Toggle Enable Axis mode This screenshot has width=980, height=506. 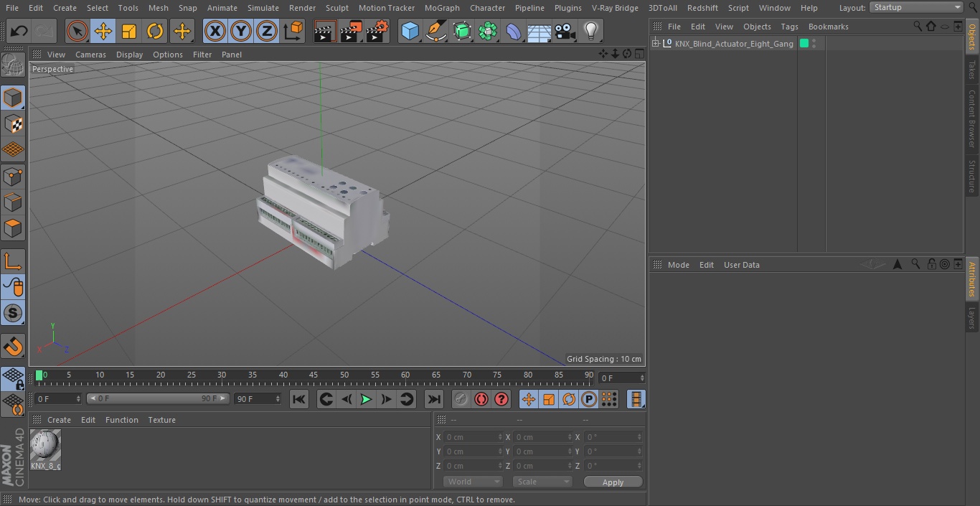pos(13,261)
